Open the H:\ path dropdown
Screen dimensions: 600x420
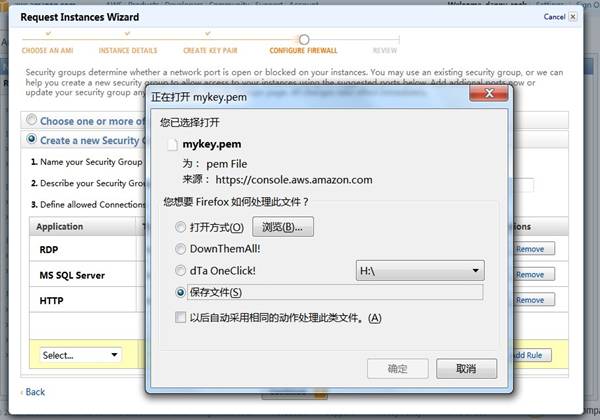pyautogui.click(x=420, y=270)
